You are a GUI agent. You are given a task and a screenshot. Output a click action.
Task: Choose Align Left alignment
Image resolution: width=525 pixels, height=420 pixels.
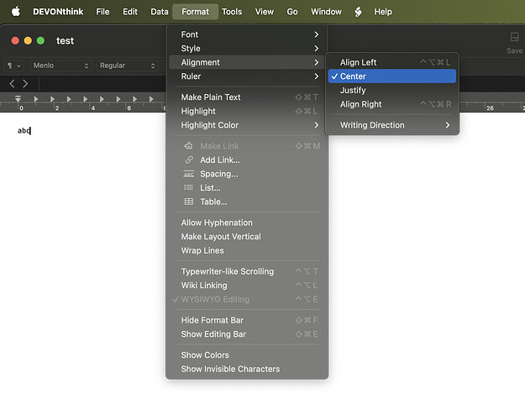point(392,62)
